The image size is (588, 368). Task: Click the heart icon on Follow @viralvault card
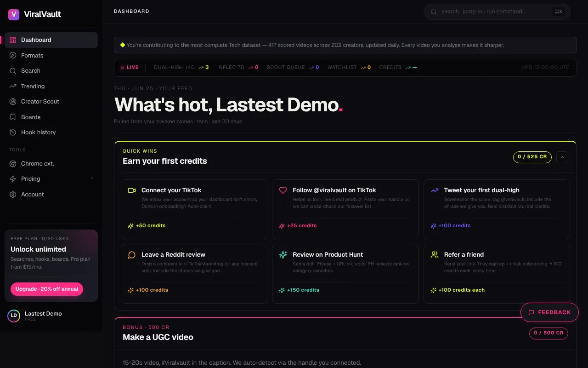click(283, 190)
